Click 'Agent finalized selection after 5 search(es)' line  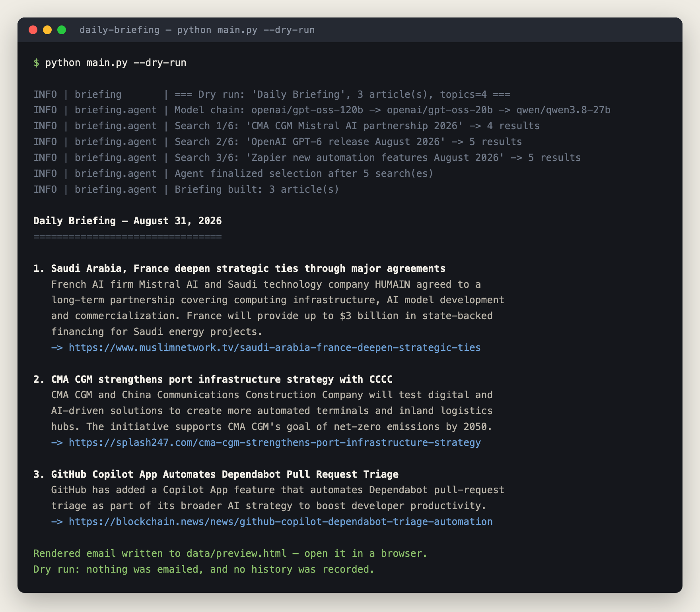tap(233, 174)
